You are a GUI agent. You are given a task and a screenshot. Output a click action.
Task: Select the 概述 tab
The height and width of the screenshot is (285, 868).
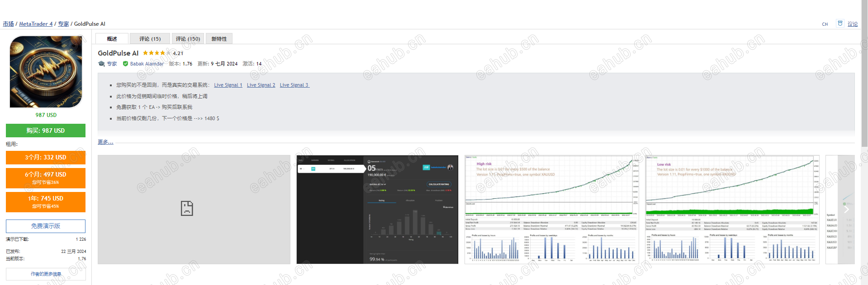coord(112,39)
